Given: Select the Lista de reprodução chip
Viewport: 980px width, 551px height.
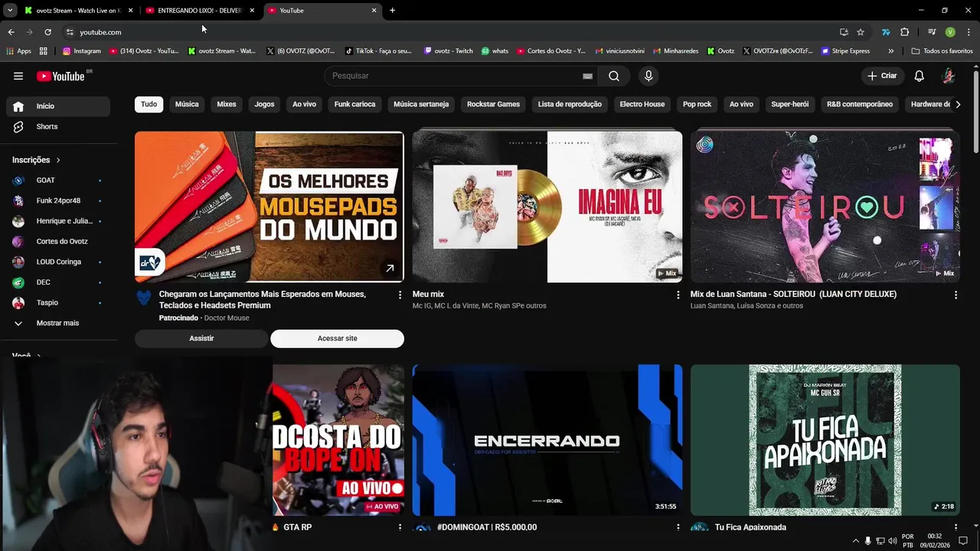Looking at the screenshot, I should pyautogui.click(x=570, y=104).
